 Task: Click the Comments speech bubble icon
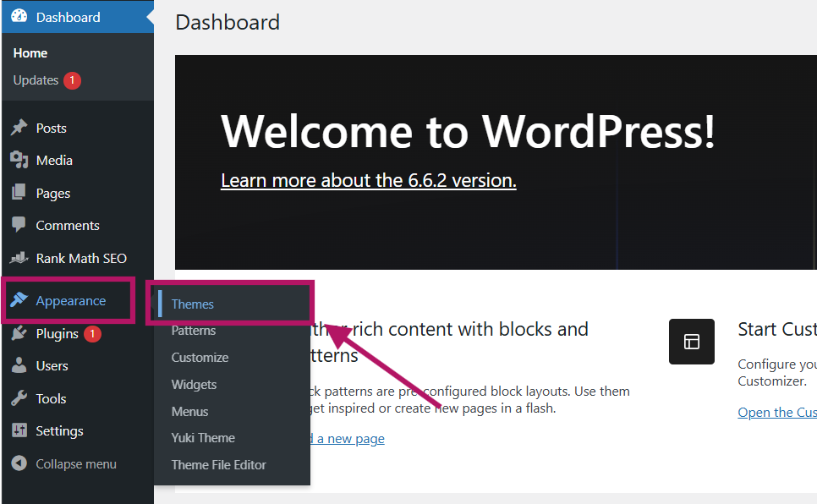tap(19, 225)
